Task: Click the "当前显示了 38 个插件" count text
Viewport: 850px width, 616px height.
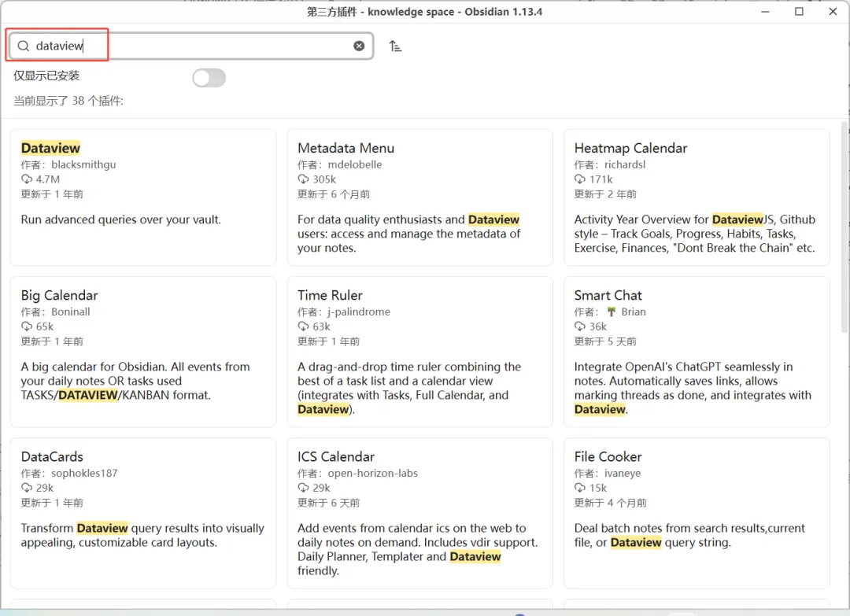Action: coord(68,101)
